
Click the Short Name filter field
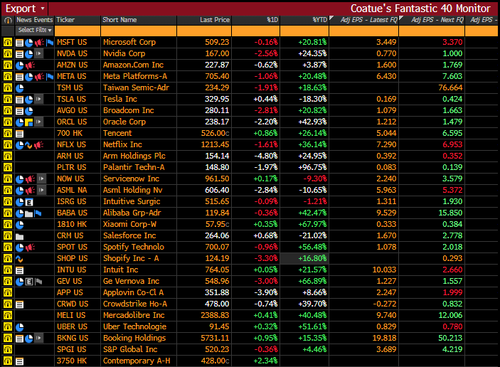138,31
